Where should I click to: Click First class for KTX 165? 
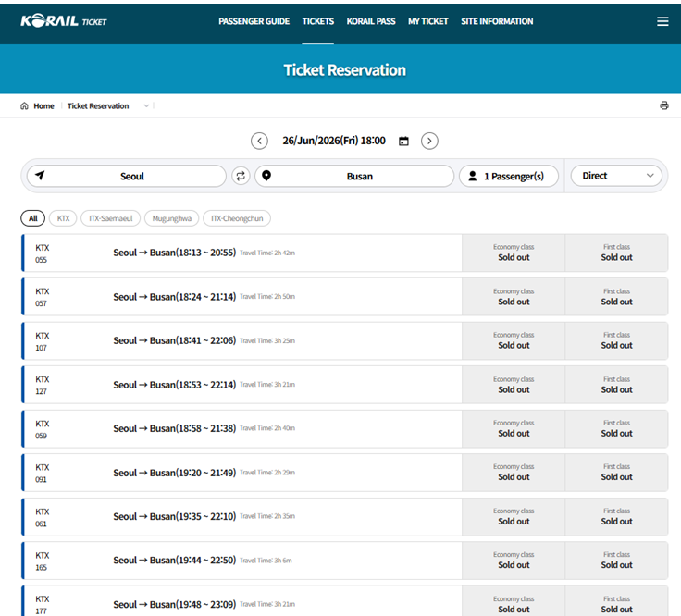pyautogui.click(x=616, y=561)
